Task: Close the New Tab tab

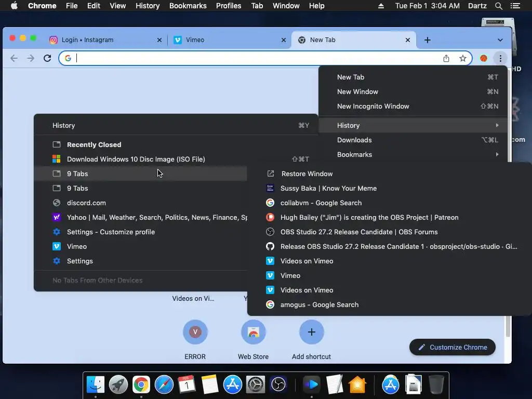Action: (x=408, y=40)
